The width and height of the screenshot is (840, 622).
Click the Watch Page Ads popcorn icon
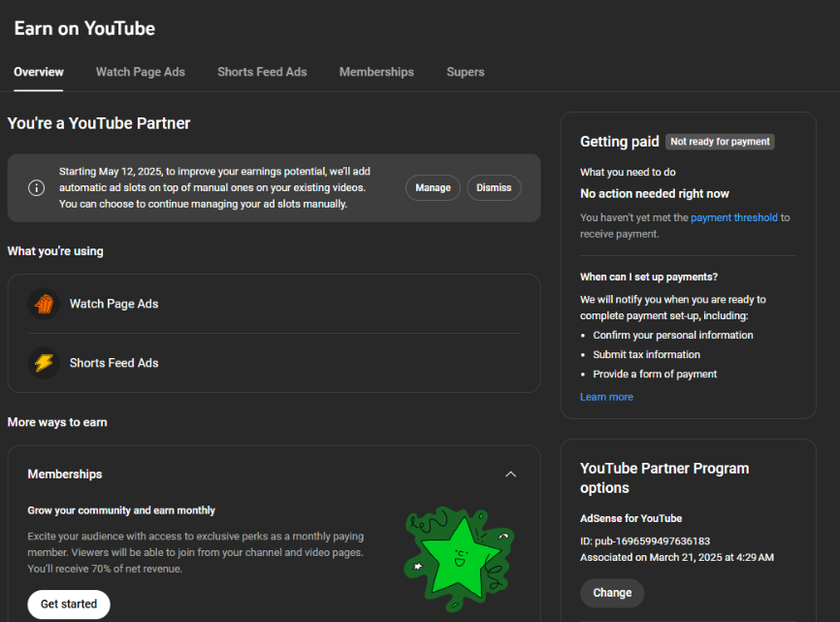click(x=44, y=304)
